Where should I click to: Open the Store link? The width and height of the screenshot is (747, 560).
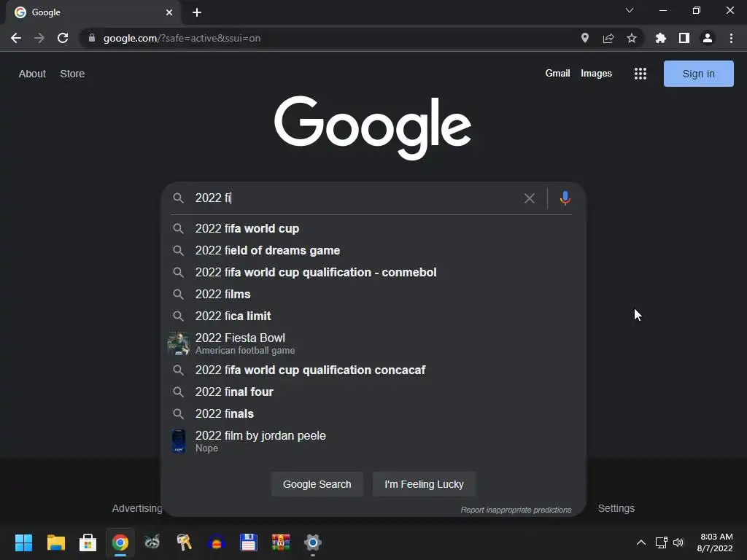tap(72, 74)
